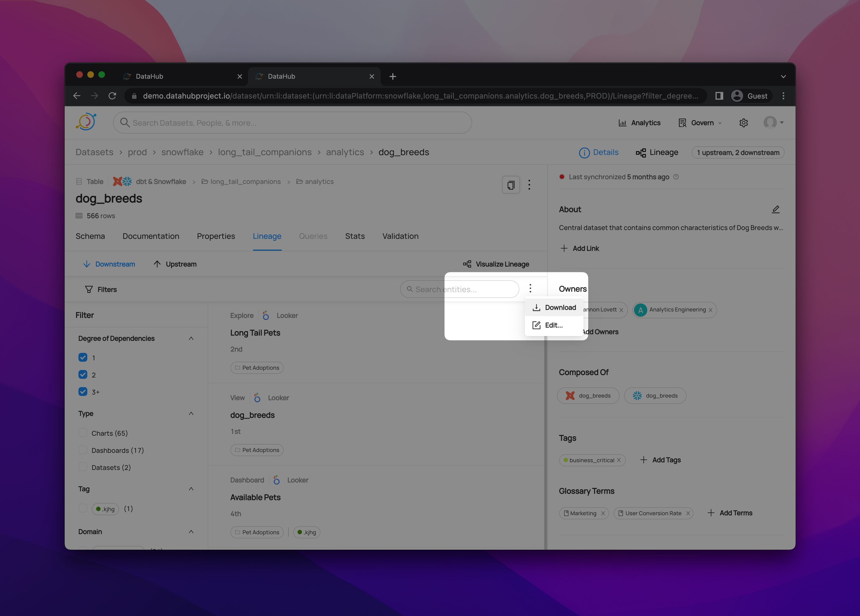This screenshot has height=616, width=860.
Task: Collapse Degree of Dependencies section
Action: coord(191,338)
